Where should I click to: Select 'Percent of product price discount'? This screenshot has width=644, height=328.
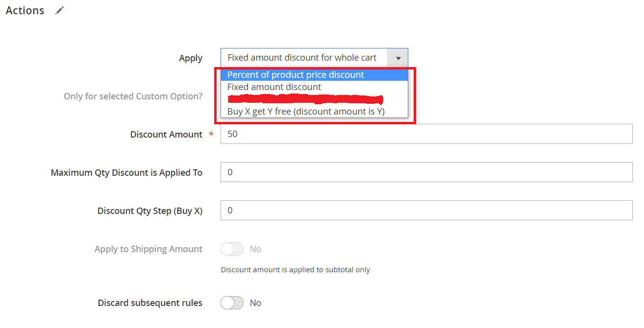pos(296,74)
